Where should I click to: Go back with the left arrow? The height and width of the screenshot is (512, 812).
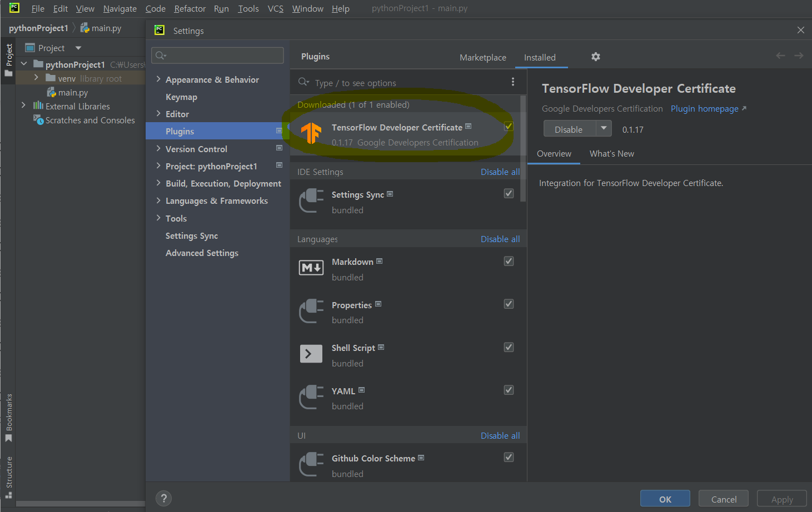point(780,56)
